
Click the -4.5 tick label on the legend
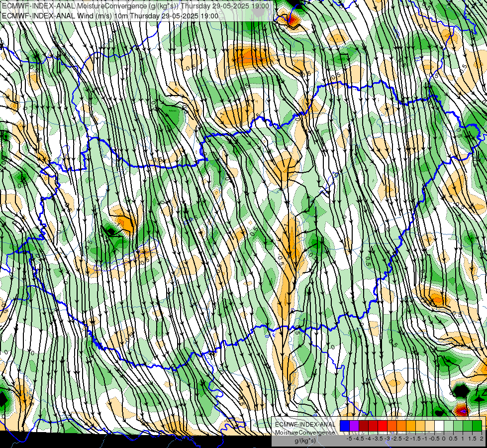point(359,439)
